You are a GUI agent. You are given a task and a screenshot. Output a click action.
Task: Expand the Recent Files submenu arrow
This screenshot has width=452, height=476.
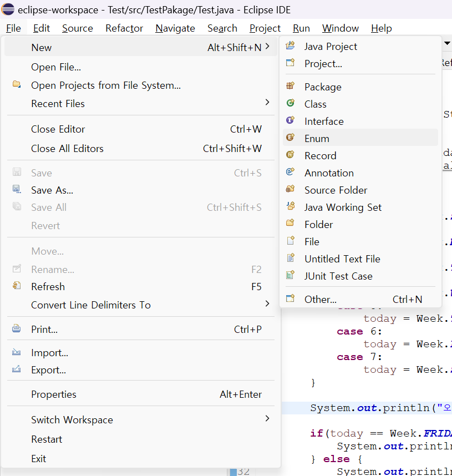coord(267,102)
